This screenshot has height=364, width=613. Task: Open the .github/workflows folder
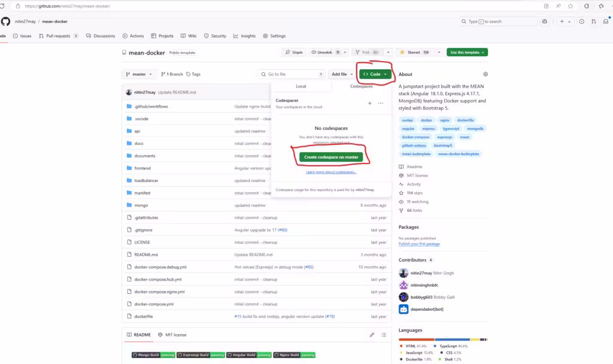(x=151, y=107)
